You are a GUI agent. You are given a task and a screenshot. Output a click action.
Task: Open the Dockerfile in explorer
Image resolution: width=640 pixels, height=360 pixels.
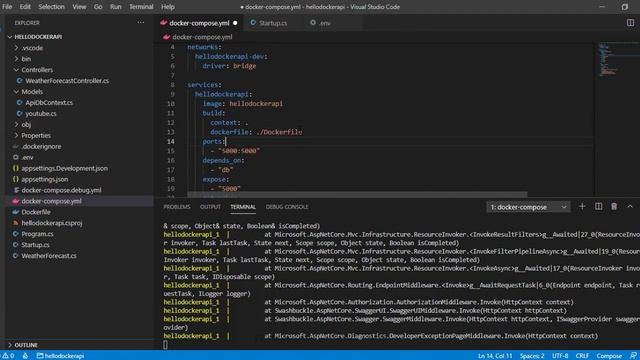click(36, 212)
